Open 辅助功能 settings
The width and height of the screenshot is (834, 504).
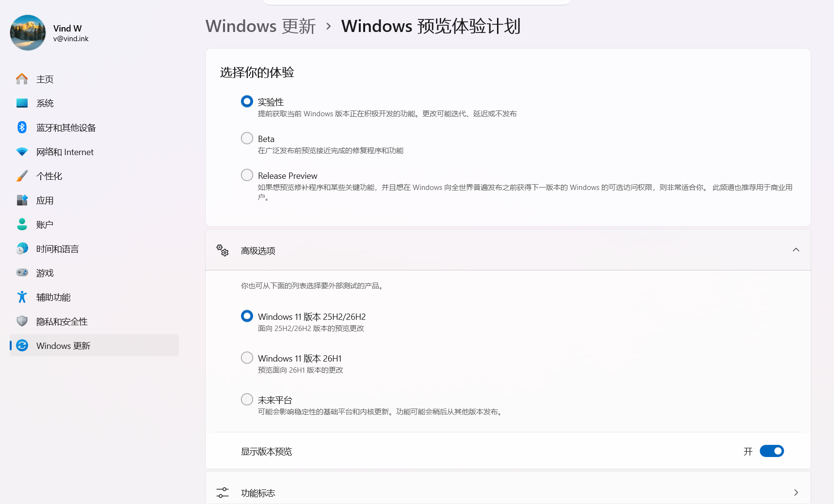click(x=94, y=297)
